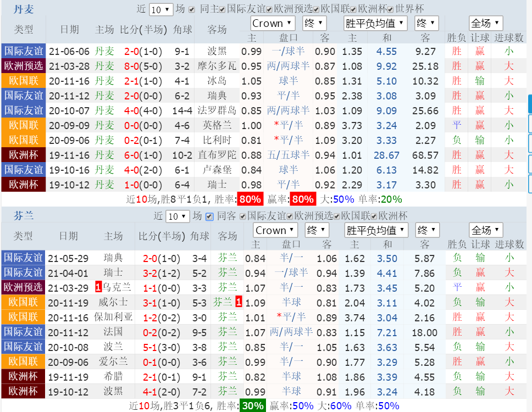Click 欧洲预选 label on Denmark 21-03-28 row

[24, 66]
